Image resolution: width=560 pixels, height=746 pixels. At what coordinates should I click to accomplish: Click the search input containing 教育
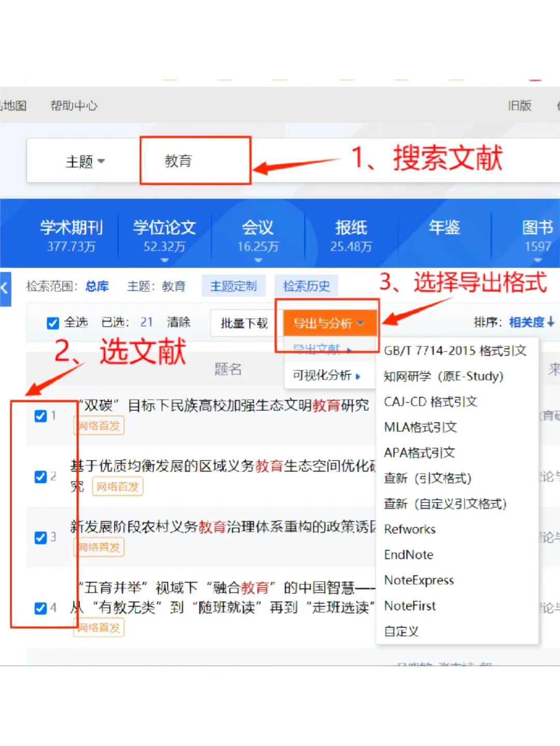click(195, 161)
